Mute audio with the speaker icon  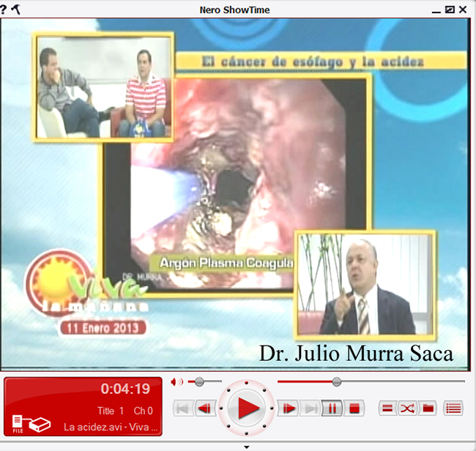pyautogui.click(x=176, y=381)
